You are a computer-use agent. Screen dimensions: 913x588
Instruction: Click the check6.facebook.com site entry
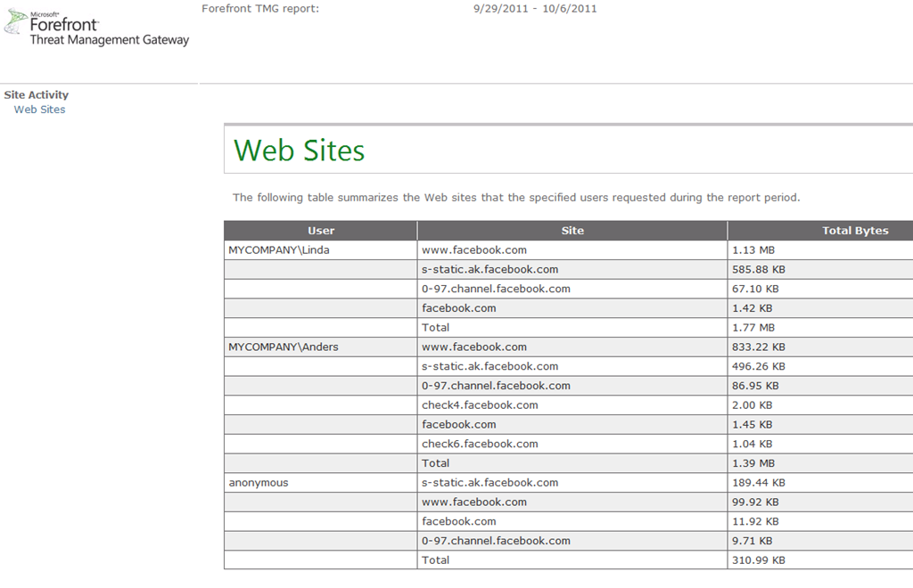(x=480, y=444)
